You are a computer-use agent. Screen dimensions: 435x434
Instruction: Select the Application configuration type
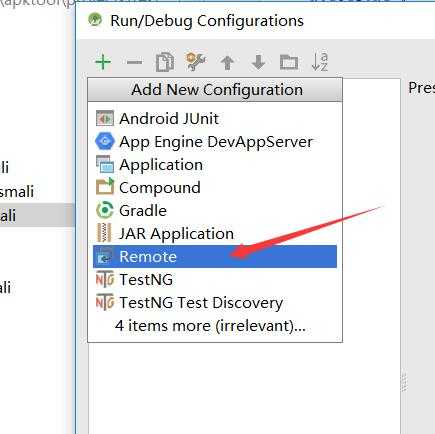[215, 165]
